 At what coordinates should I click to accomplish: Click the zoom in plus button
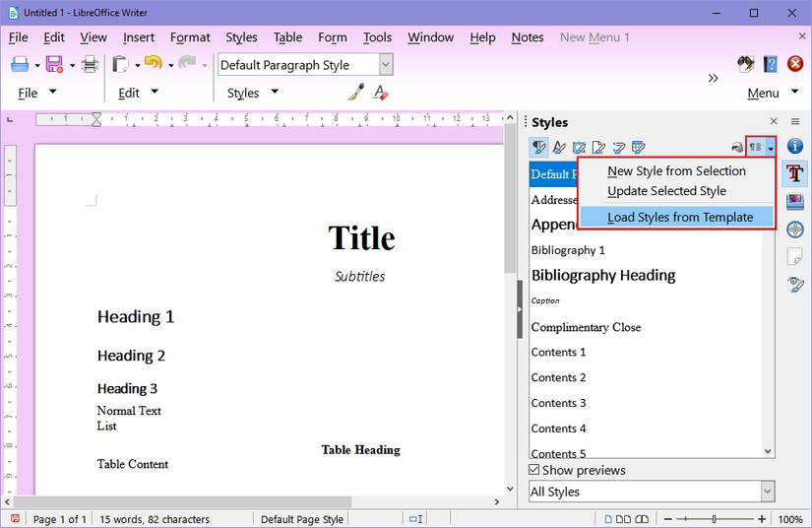pos(761,519)
